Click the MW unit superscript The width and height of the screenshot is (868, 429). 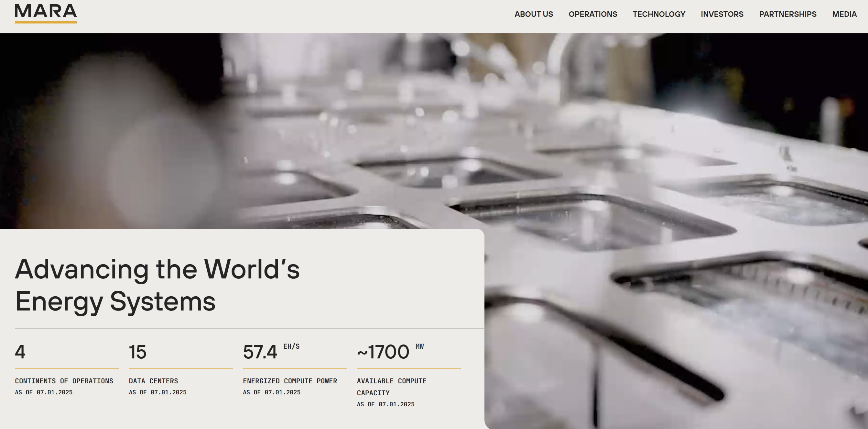[x=419, y=346]
